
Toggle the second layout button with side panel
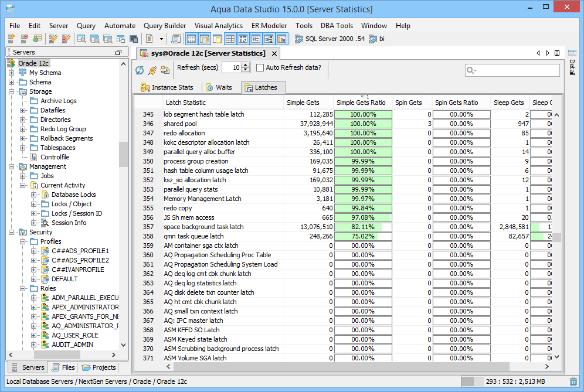[x=205, y=39]
